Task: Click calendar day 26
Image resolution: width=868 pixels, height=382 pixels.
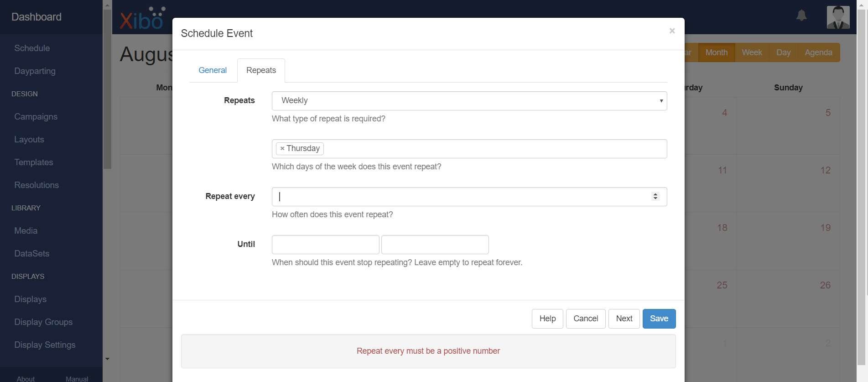Action: click(826, 285)
